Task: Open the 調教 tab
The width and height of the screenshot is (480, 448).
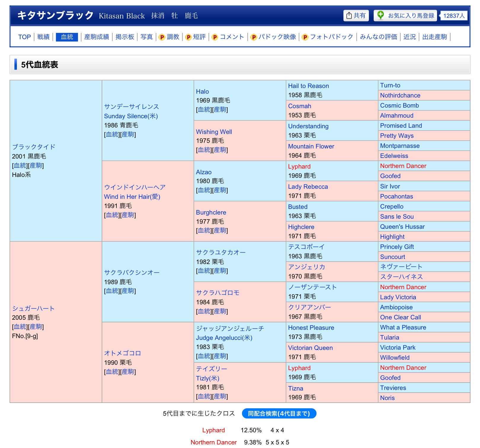Action: pos(173,37)
